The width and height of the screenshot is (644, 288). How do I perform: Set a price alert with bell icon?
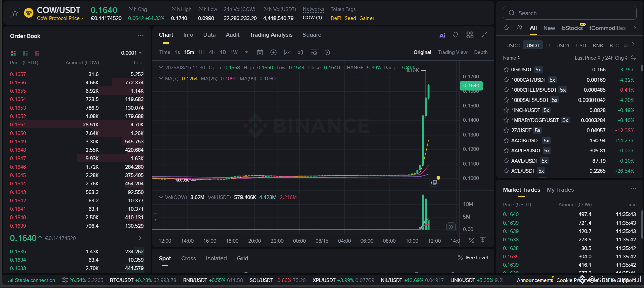[x=456, y=35]
